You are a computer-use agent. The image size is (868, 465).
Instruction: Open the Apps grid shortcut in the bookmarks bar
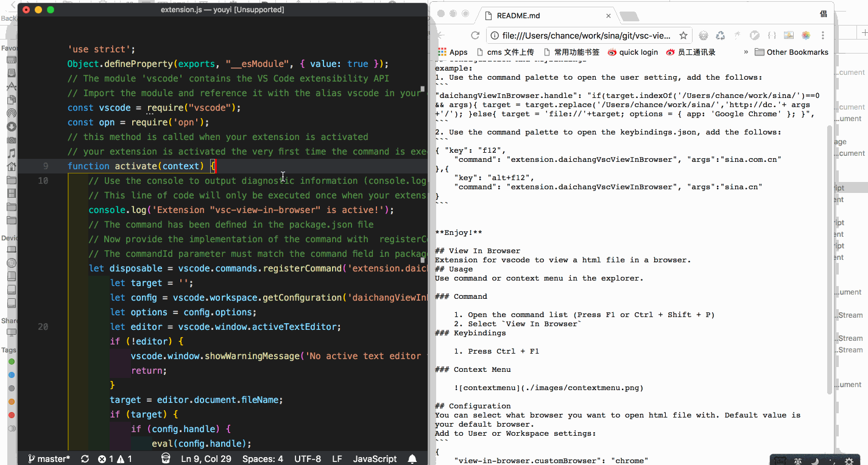point(453,52)
